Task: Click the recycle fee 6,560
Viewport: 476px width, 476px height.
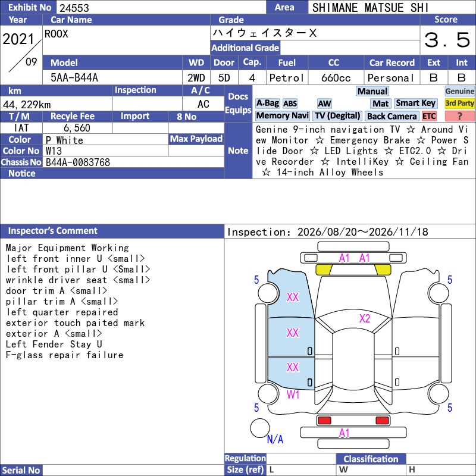Action: coord(77,128)
